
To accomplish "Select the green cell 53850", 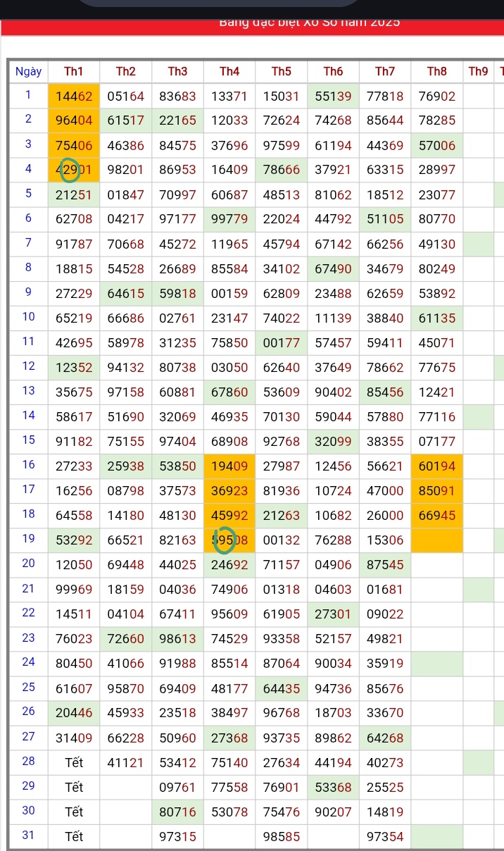I will (x=177, y=466).
